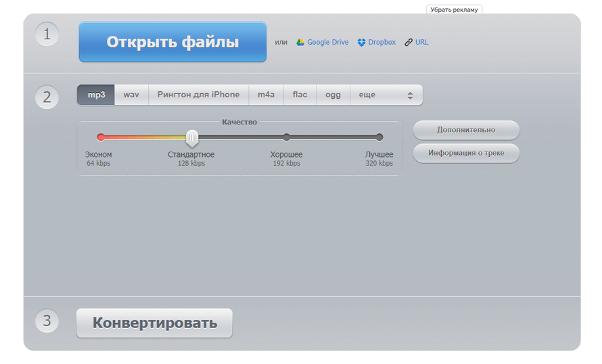The width and height of the screenshot is (602, 364).
Task: Click the Dropbox logo icon
Action: tap(361, 42)
